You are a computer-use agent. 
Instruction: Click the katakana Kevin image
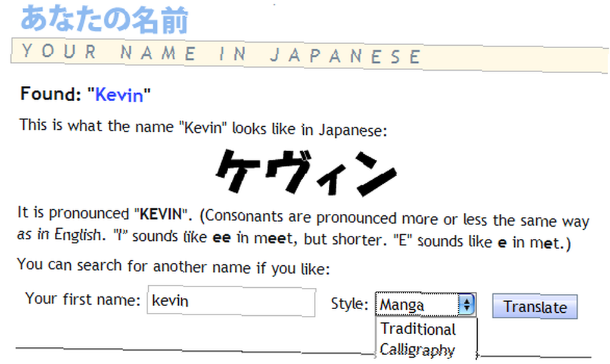coord(306,172)
